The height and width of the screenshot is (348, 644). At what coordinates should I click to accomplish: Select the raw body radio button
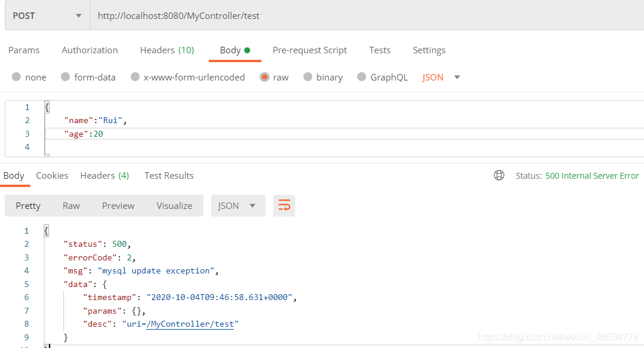[x=264, y=77]
